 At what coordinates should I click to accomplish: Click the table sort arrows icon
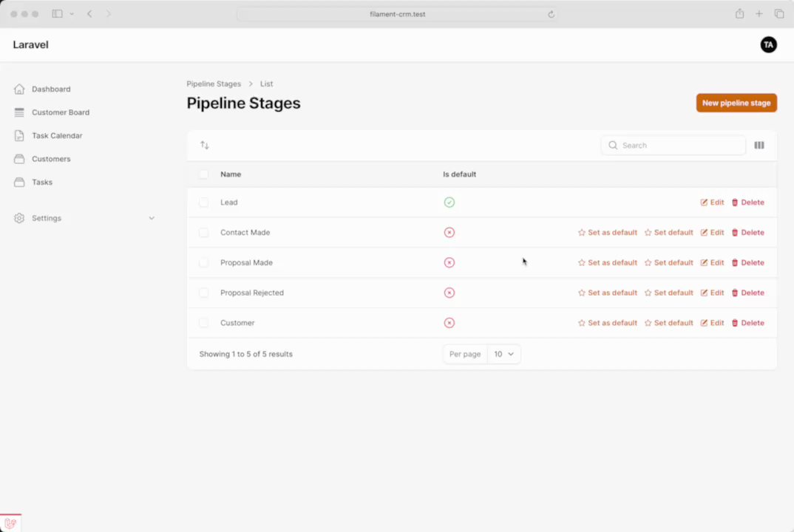(x=205, y=146)
